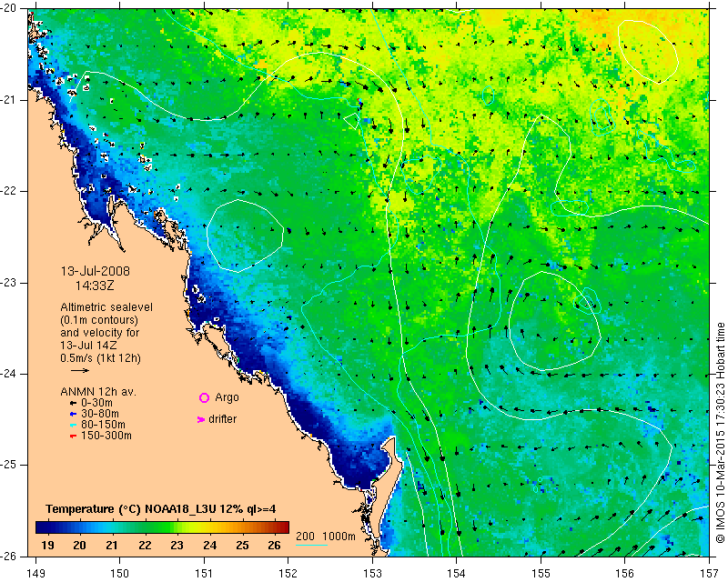Viewport: 728px width, 582px height.
Task: Click the 'Argo' legend text
Action: [227, 397]
